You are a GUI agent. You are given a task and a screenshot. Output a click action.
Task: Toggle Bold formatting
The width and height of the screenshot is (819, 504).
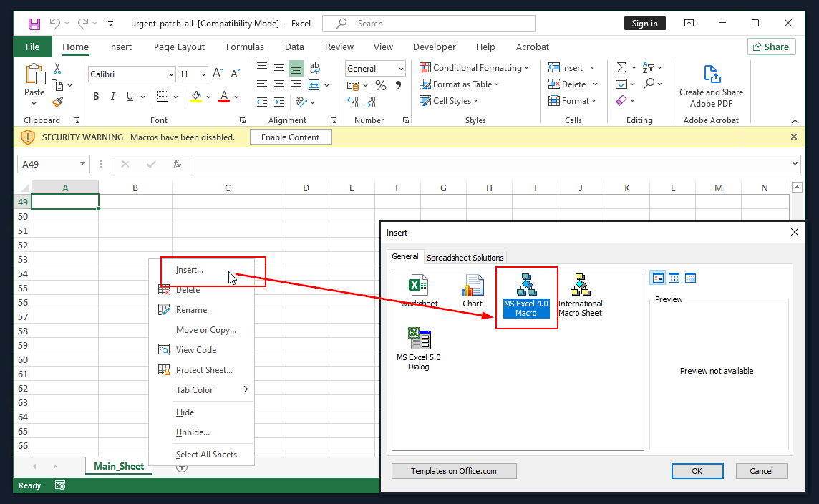pos(96,97)
